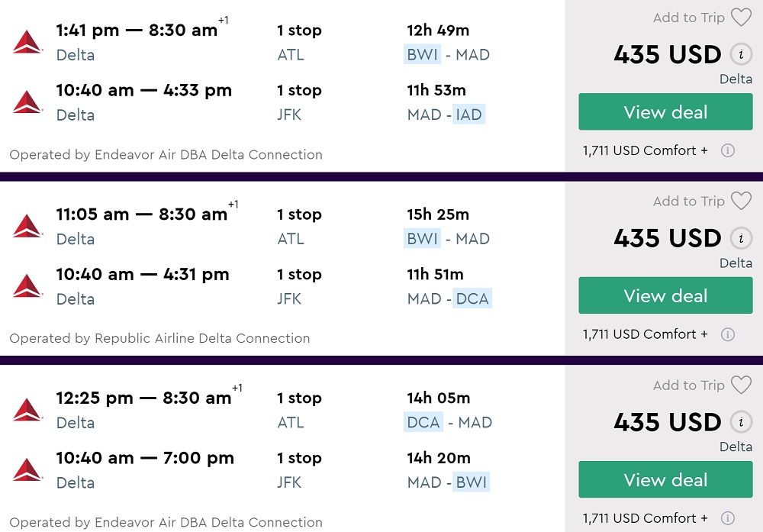This screenshot has height=532, width=763.
Task: Open price info icon beside first 435 USD
Action: pyautogui.click(x=739, y=55)
